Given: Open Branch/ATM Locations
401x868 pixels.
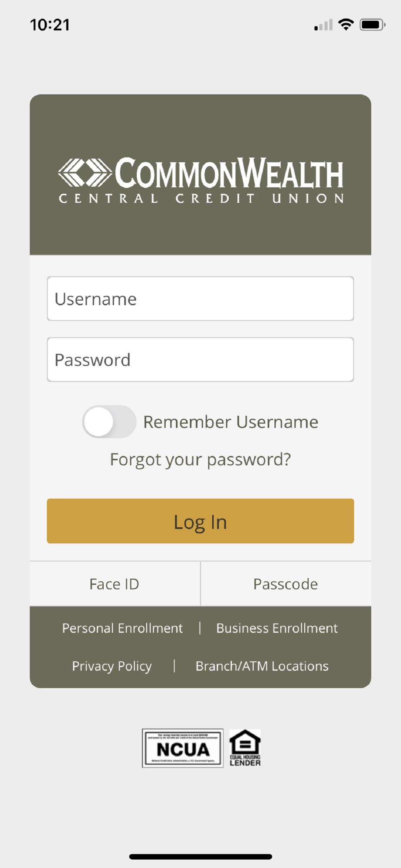Looking at the screenshot, I should coord(262,666).
